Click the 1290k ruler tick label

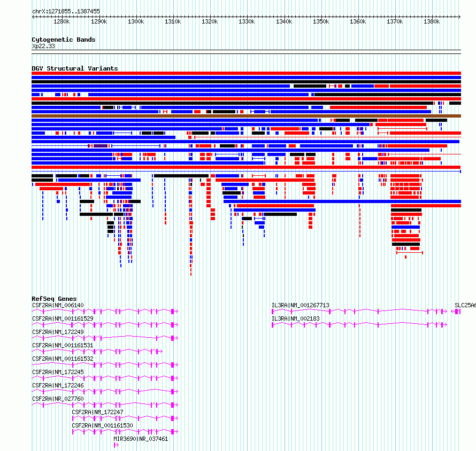[99, 22]
